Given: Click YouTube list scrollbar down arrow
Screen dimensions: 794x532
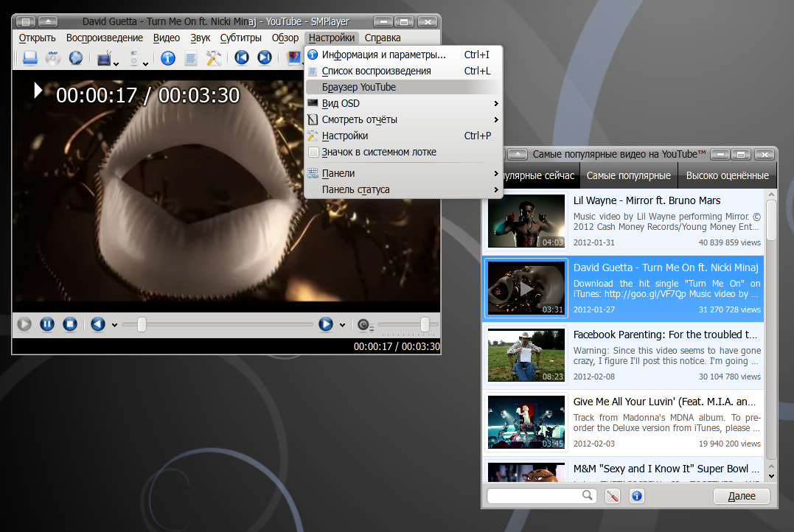Looking at the screenshot, I should point(771,476).
